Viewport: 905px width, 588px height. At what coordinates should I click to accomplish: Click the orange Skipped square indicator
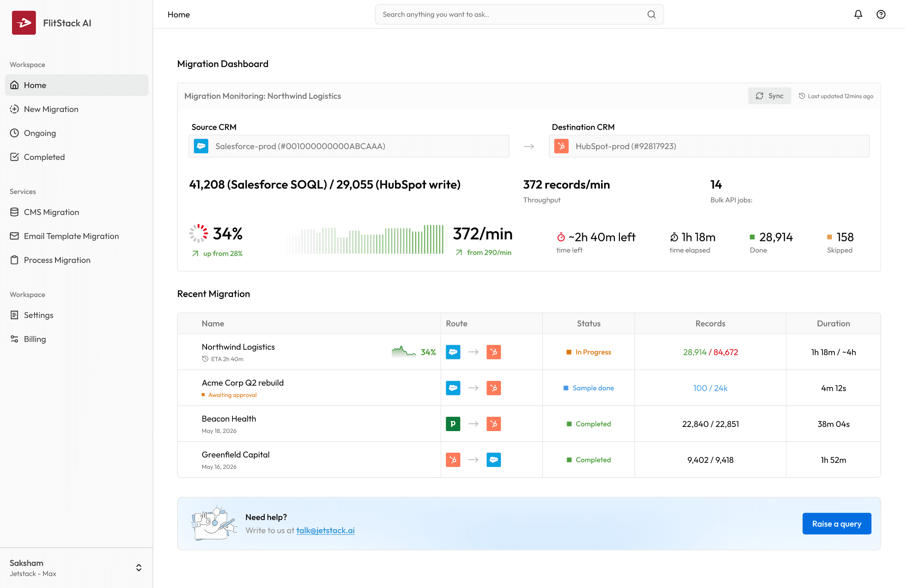[829, 237]
